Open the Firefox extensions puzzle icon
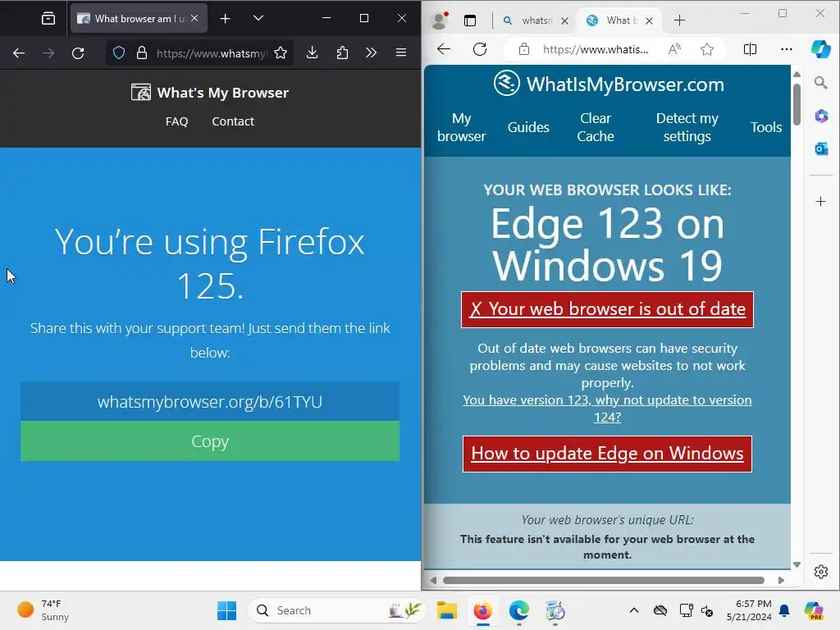The image size is (840, 630). point(342,52)
